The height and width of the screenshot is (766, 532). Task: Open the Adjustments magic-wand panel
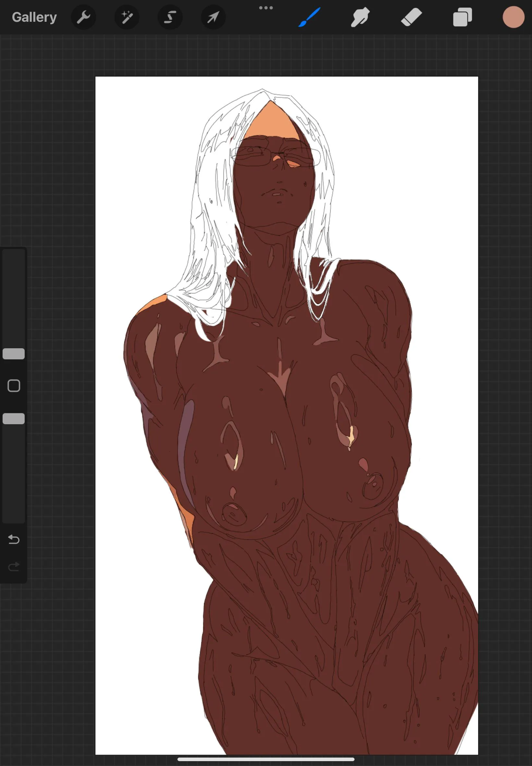tap(127, 17)
